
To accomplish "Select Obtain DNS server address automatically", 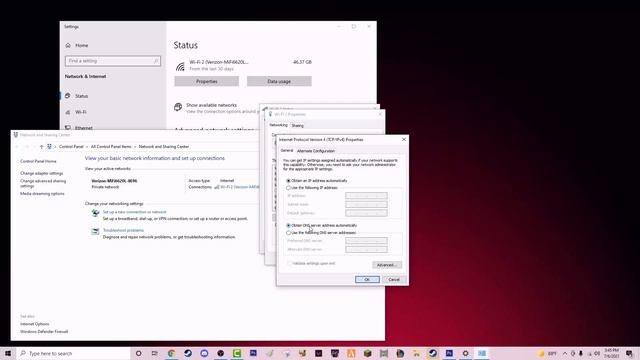I will 288,225.
